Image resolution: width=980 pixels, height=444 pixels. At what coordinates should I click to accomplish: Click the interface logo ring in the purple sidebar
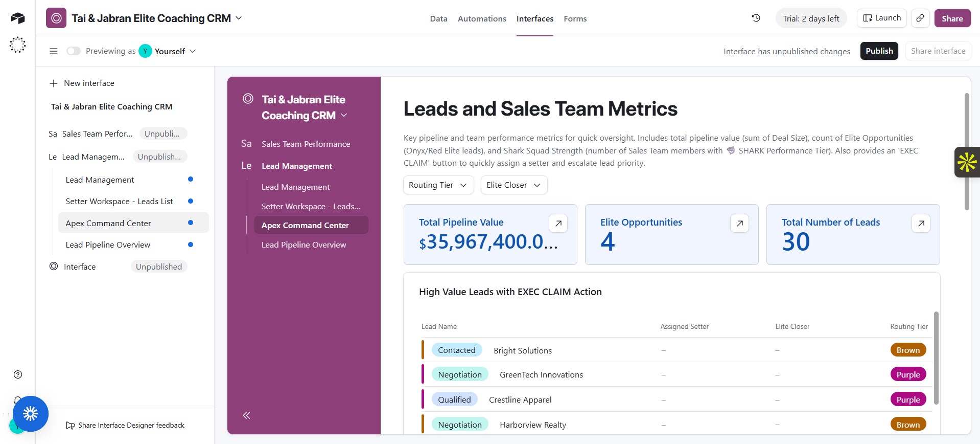248,99
